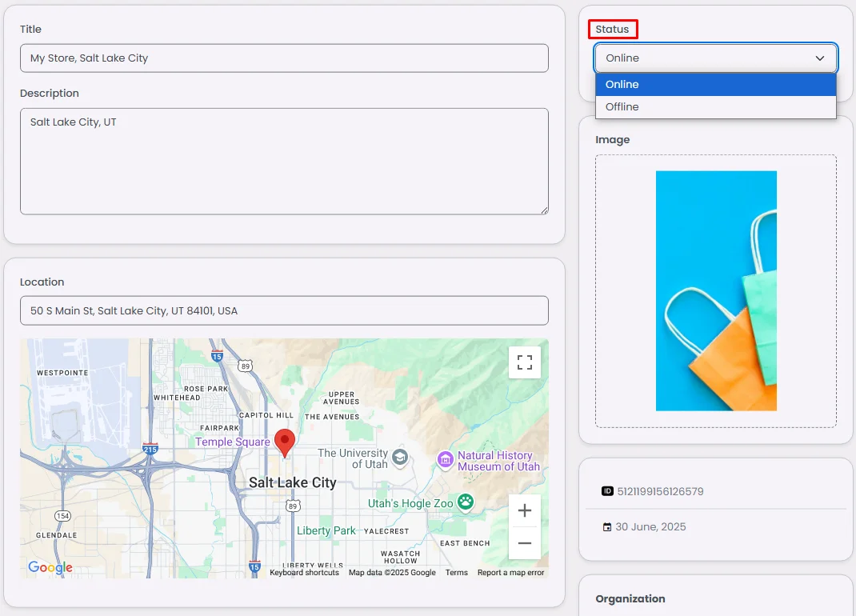Toggle fullscreen view on the map
Screen dimensions: 856x616
(x=525, y=362)
